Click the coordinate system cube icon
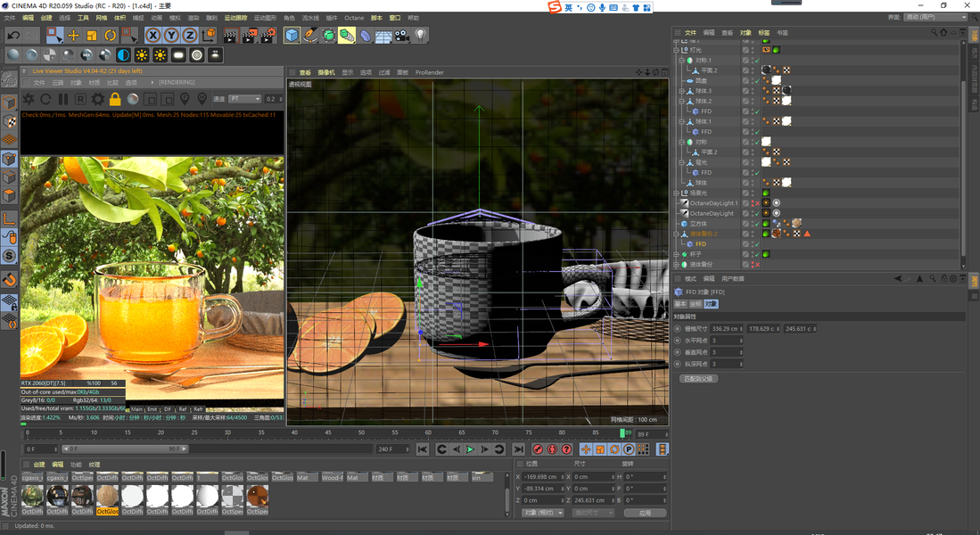The height and width of the screenshot is (535, 980). [x=209, y=36]
